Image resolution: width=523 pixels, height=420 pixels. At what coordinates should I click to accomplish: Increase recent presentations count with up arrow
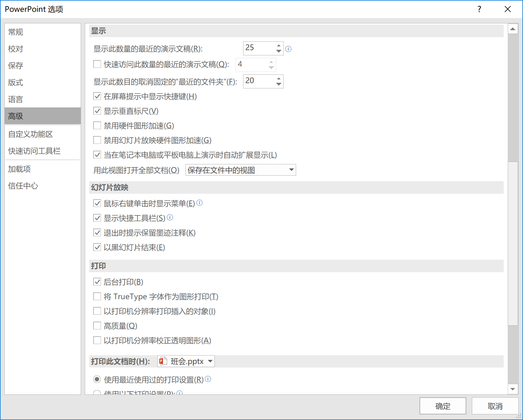tap(279, 45)
